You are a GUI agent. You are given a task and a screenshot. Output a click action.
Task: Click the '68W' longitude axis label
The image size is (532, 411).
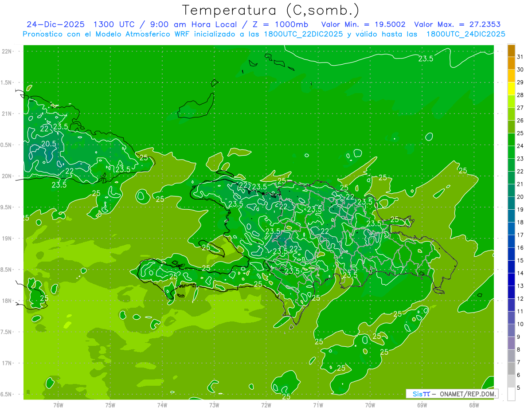point(474,405)
